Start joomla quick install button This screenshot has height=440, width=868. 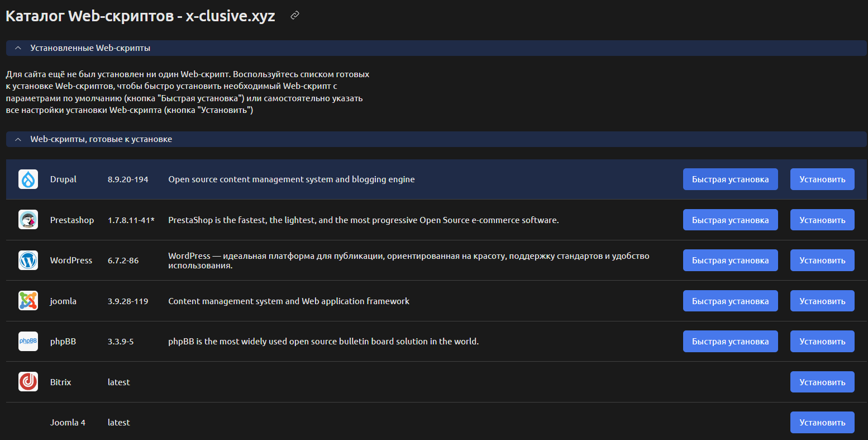click(730, 301)
